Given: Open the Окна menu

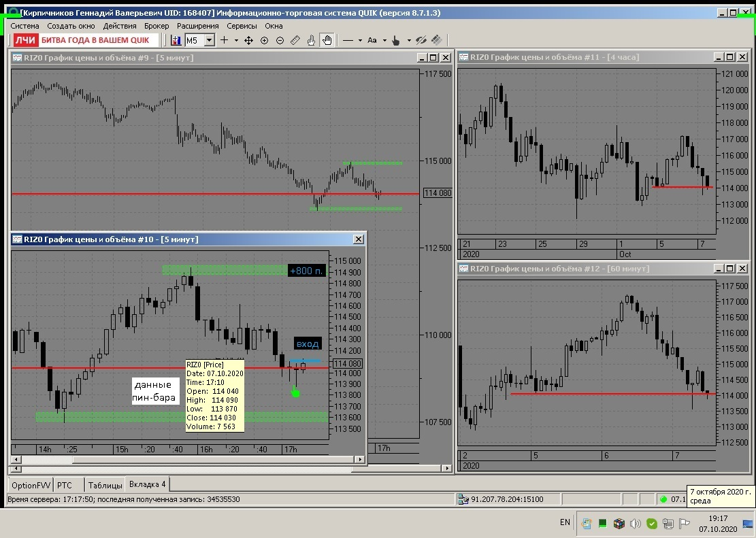Looking at the screenshot, I should pyautogui.click(x=274, y=26).
